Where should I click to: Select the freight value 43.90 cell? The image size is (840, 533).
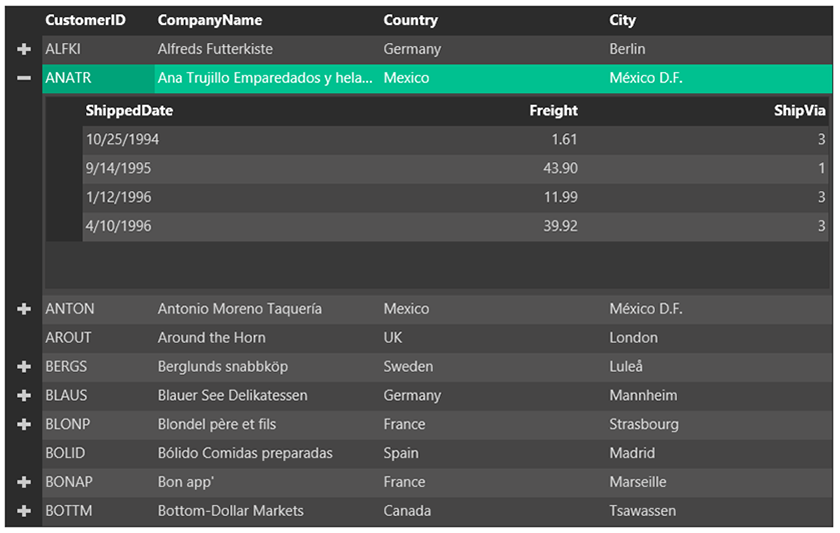coord(560,168)
